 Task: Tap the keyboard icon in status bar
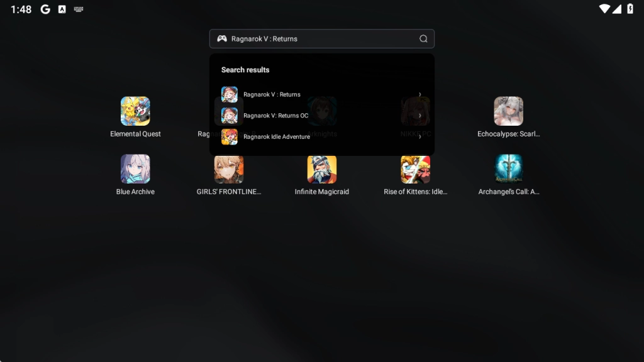pos(79,9)
